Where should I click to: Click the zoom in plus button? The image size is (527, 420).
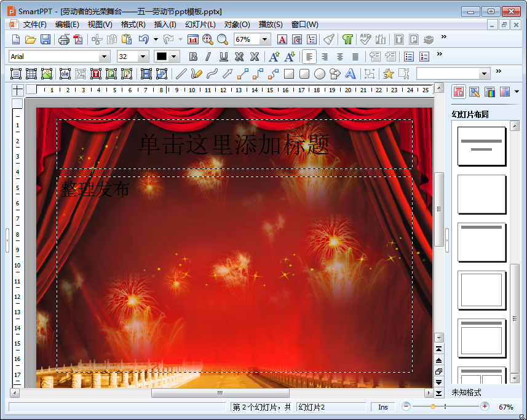pyautogui.click(x=485, y=406)
